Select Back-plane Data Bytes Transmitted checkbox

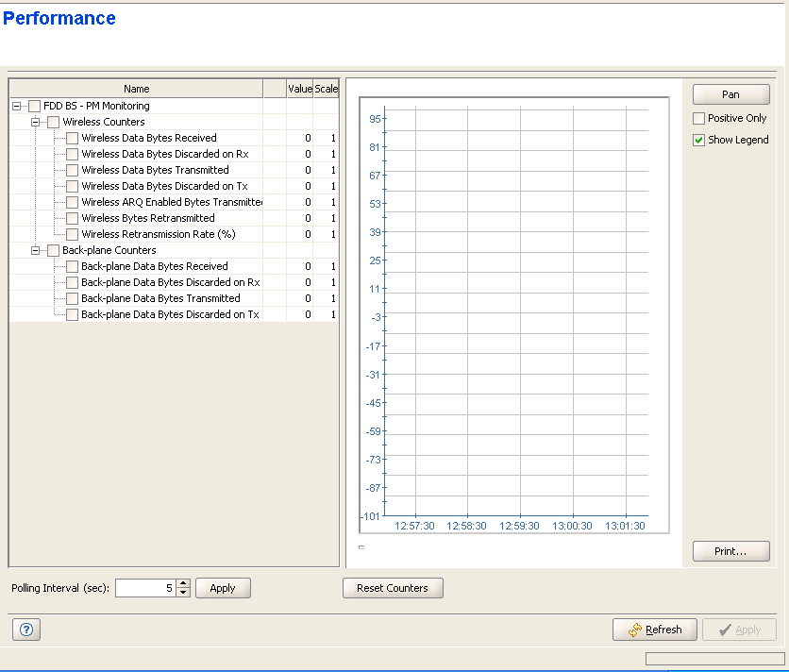tap(73, 299)
